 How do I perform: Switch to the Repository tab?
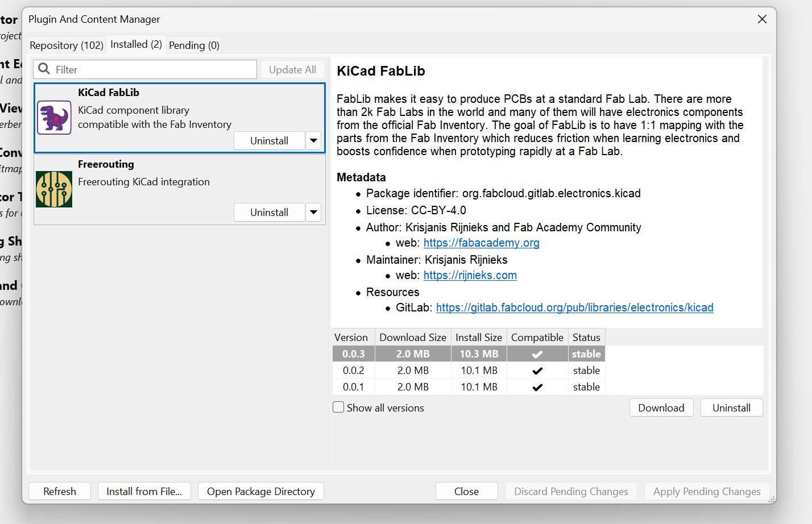(66, 45)
